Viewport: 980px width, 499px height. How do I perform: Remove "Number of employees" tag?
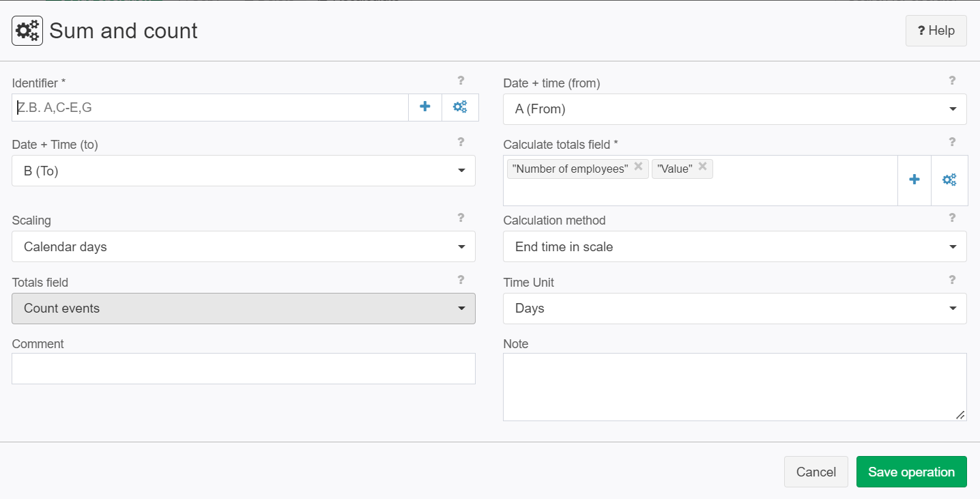638,167
